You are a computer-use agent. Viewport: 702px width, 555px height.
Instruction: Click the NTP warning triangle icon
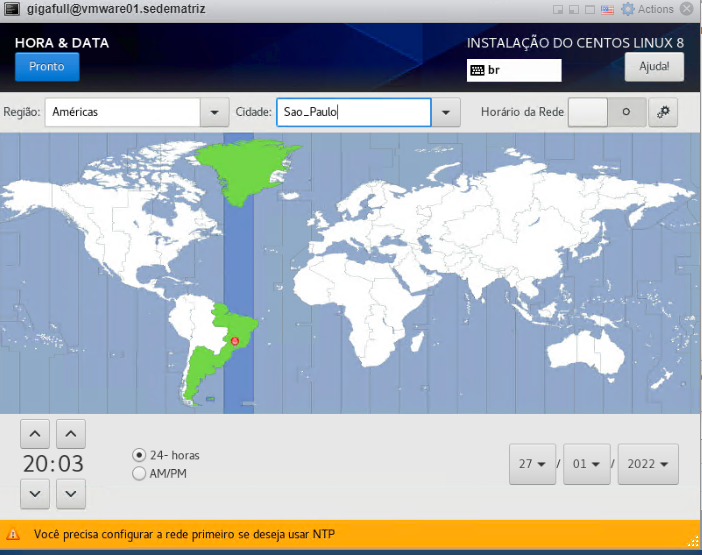point(13,534)
